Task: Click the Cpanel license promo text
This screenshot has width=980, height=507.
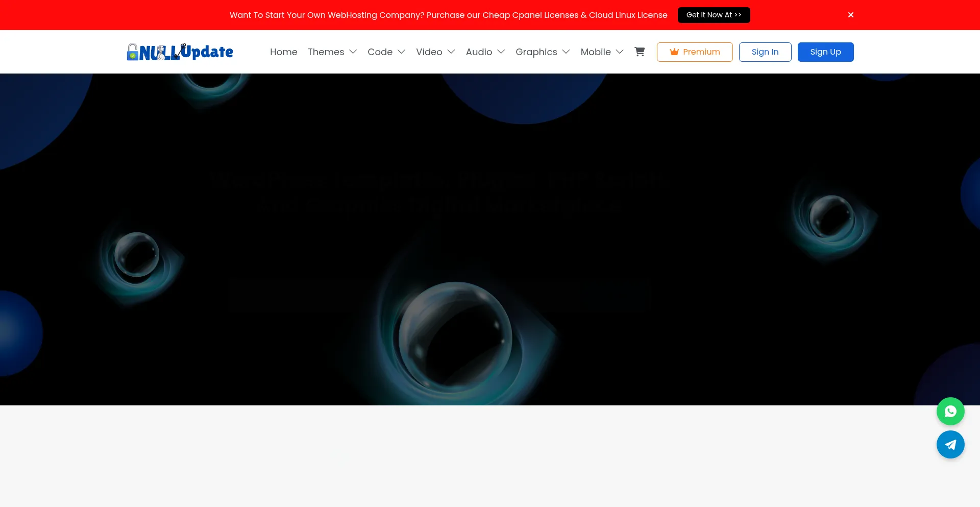Action: (448, 15)
